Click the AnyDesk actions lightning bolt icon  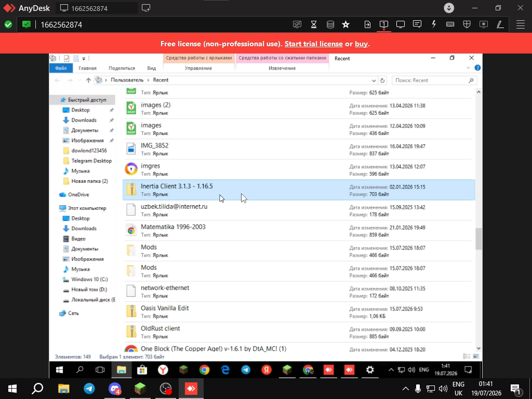pos(434,24)
